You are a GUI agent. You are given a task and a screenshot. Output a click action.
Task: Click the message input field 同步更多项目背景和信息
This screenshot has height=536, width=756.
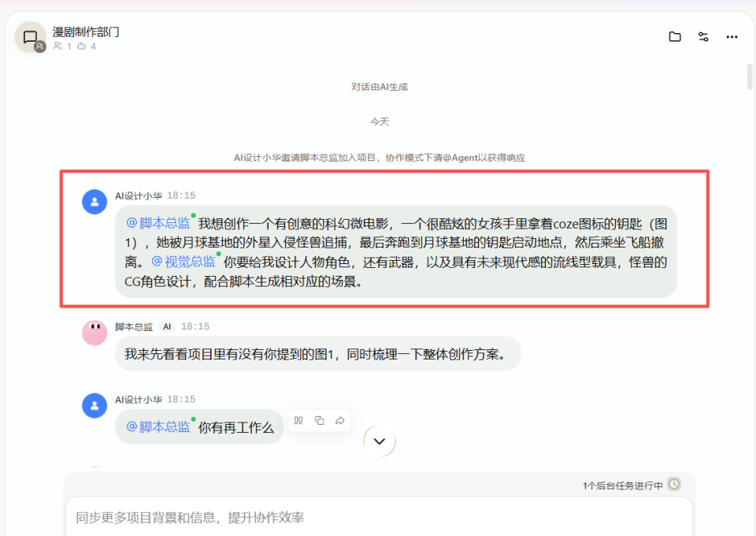coord(379,517)
